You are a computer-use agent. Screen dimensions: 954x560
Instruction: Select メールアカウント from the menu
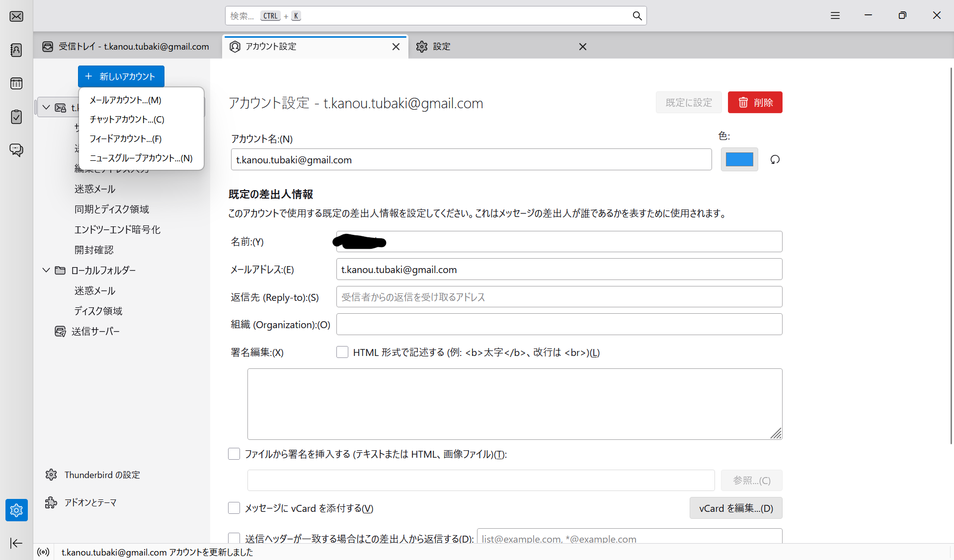point(125,100)
